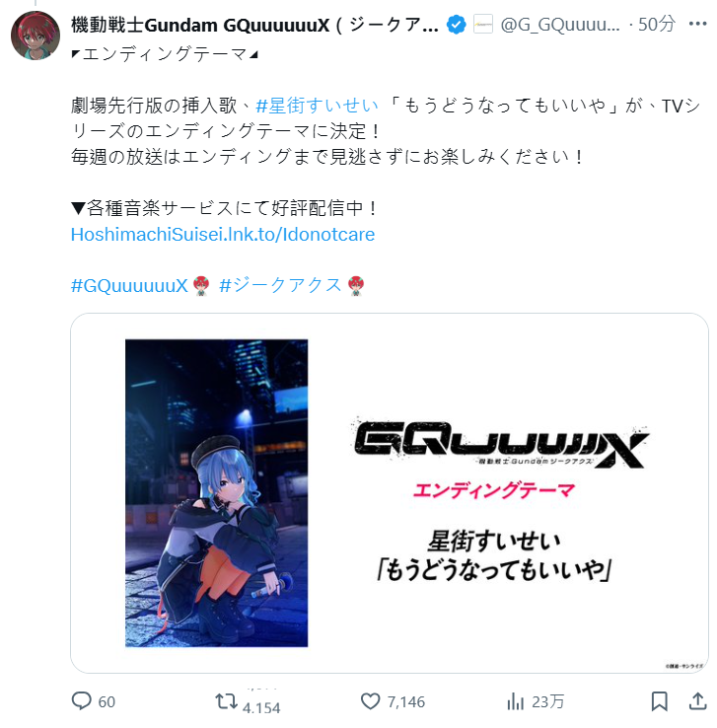Viewport: 717px width, 728px height.
Task: Click the GQuuuuuuX logo in attached image
Action: pos(500,443)
